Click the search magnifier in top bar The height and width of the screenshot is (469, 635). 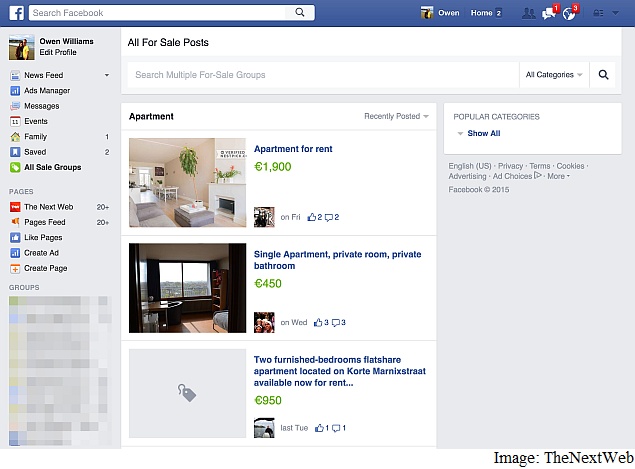[x=299, y=13]
